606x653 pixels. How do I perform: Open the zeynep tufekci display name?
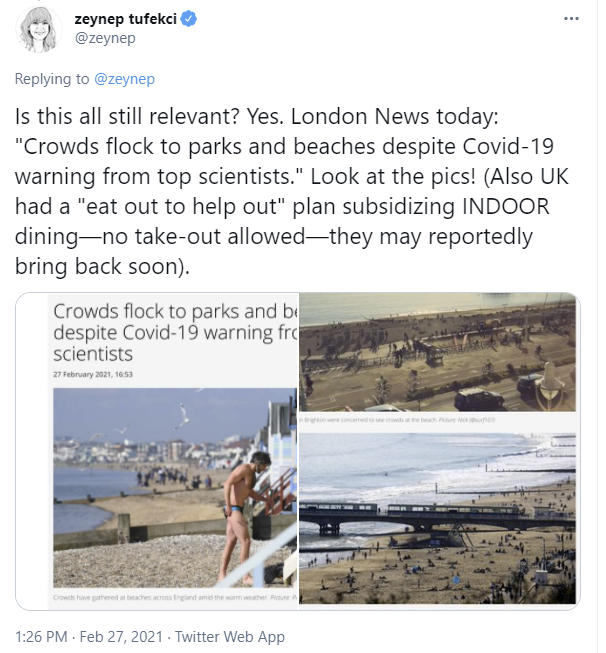pyautogui.click(x=125, y=19)
